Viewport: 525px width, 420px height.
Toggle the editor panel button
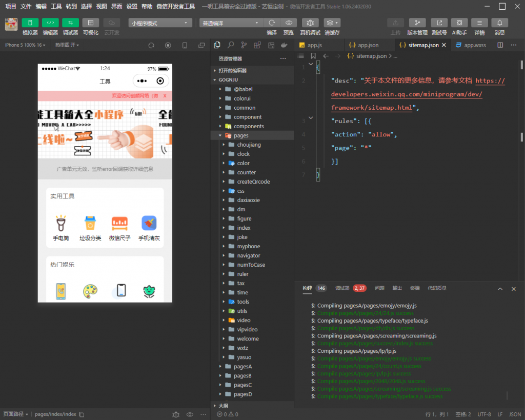click(50, 23)
